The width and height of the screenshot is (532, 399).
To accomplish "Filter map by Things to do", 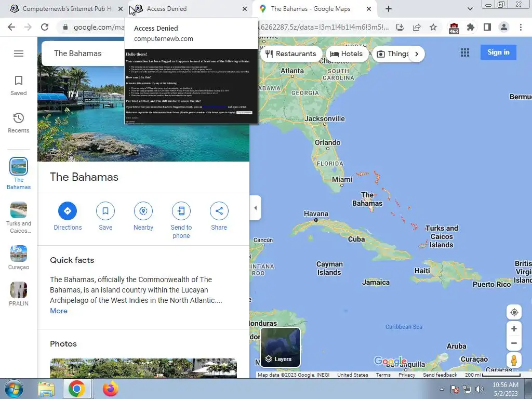I will [394, 54].
